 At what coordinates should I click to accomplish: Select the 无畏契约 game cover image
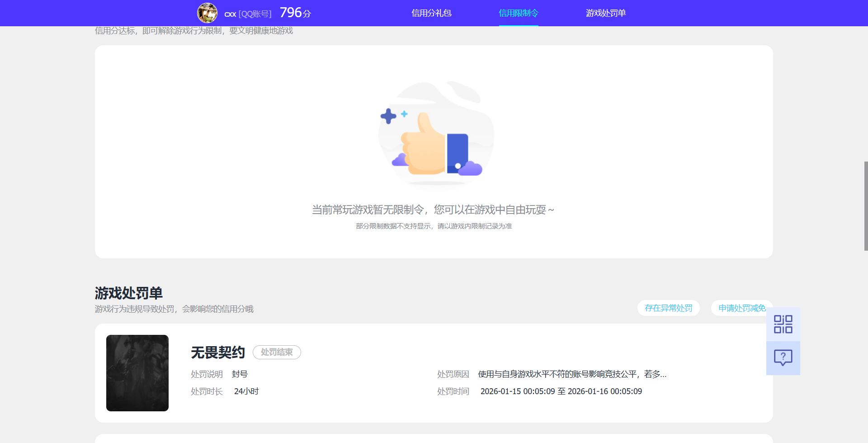(x=137, y=373)
